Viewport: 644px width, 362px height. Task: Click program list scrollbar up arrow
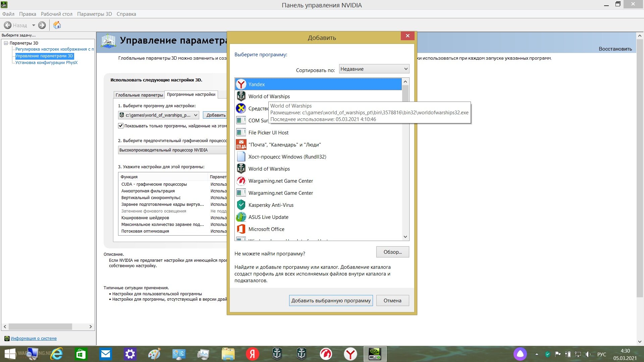405,81
